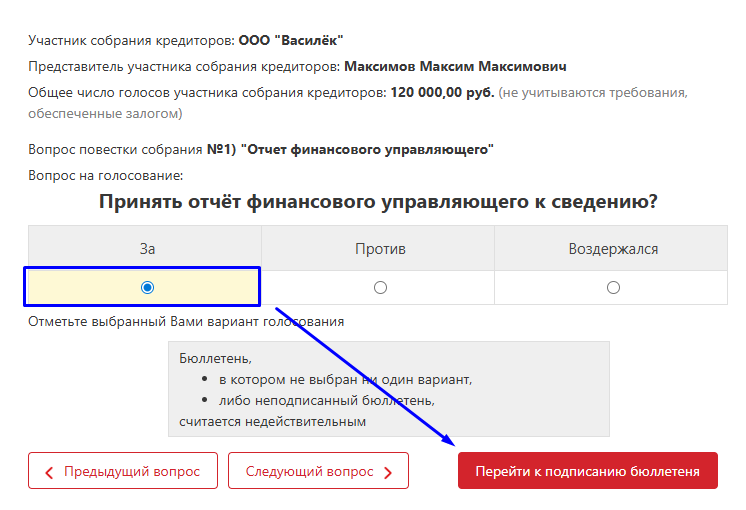This screenshot has height=510, width=746.
Task: Click 'Перейти к подписанию бюллетеня' button
Action: (x=588, y=471)
